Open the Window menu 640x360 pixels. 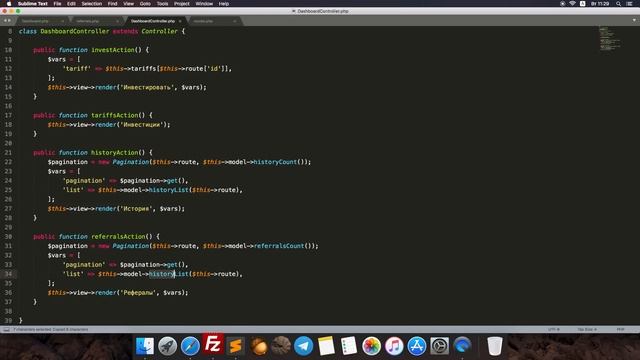204,4
